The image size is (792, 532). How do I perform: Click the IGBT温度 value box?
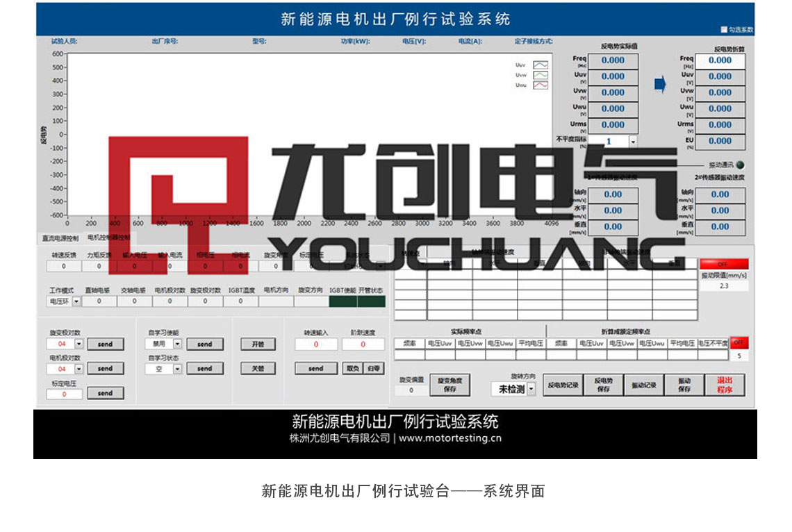tap(240, 301)
